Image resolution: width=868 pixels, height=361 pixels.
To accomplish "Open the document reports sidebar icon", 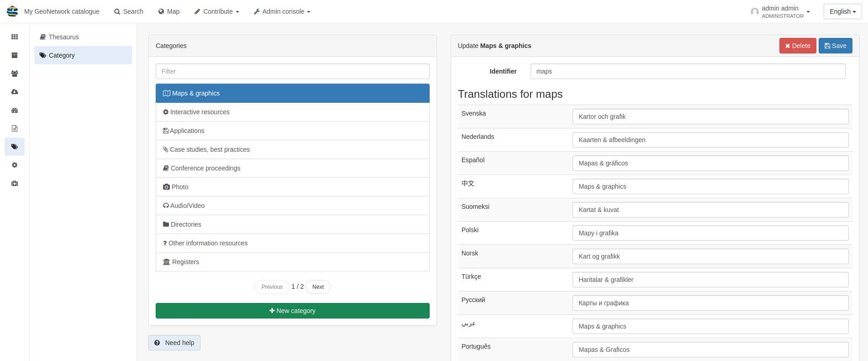I will (15, 128).
